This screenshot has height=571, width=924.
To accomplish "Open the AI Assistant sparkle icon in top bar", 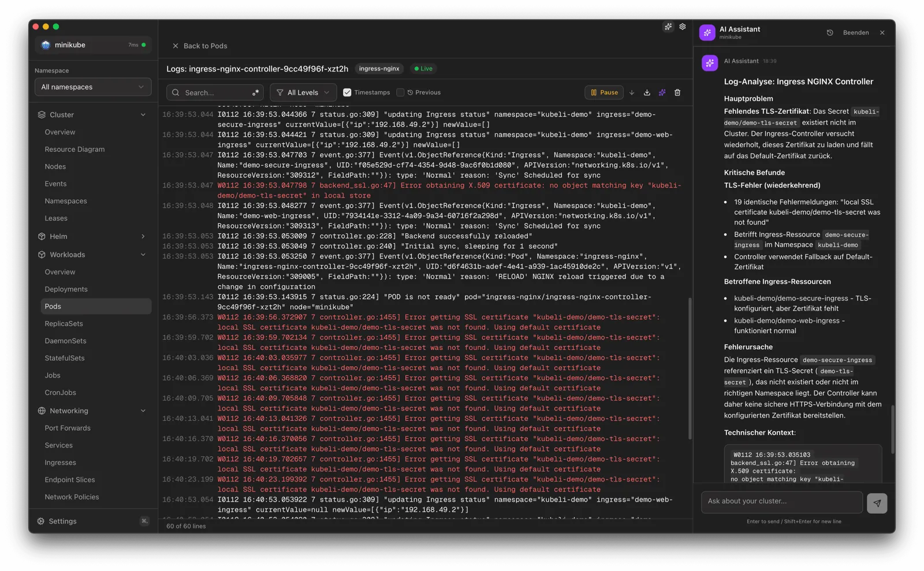I will click(668, 27).
